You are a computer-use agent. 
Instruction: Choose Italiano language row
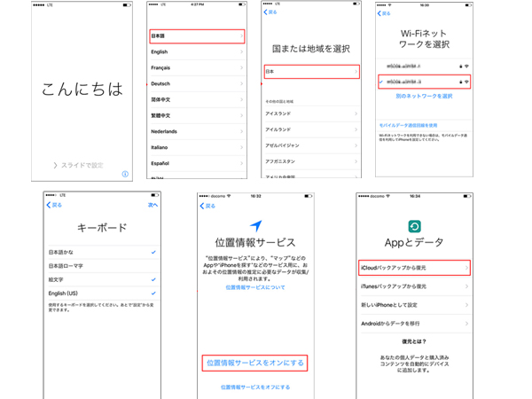point(197,147)
